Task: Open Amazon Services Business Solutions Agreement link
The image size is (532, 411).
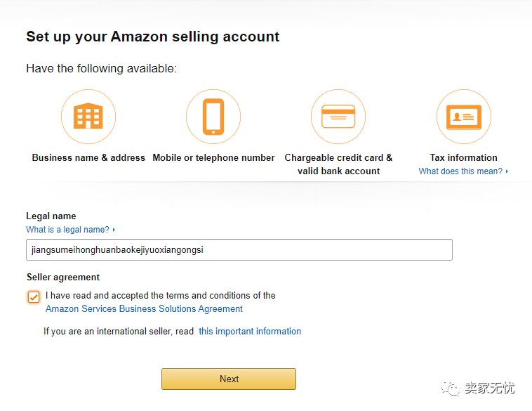Action: coord(144,309)
